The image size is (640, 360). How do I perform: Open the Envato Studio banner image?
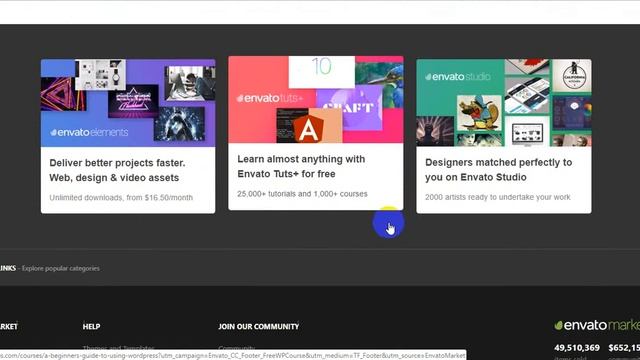coord(504,103)
